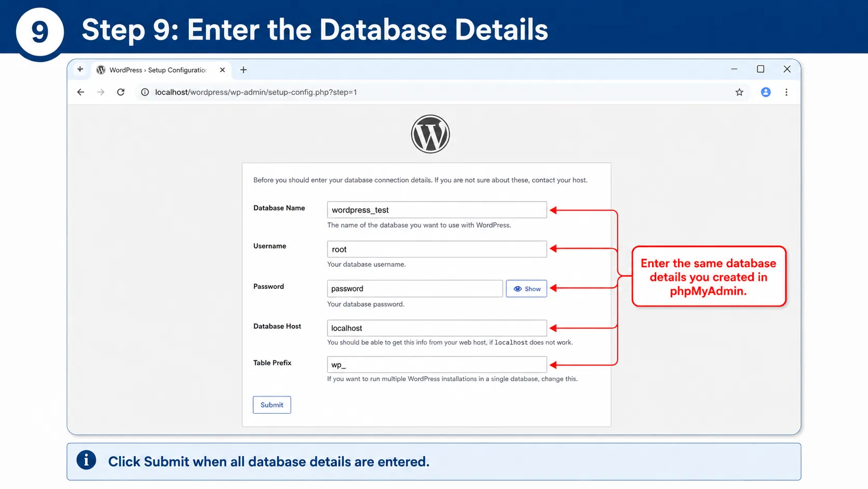868x489 pixels.
Task: Click 'The name of the database' hint
Action: [x=419, y=225]
